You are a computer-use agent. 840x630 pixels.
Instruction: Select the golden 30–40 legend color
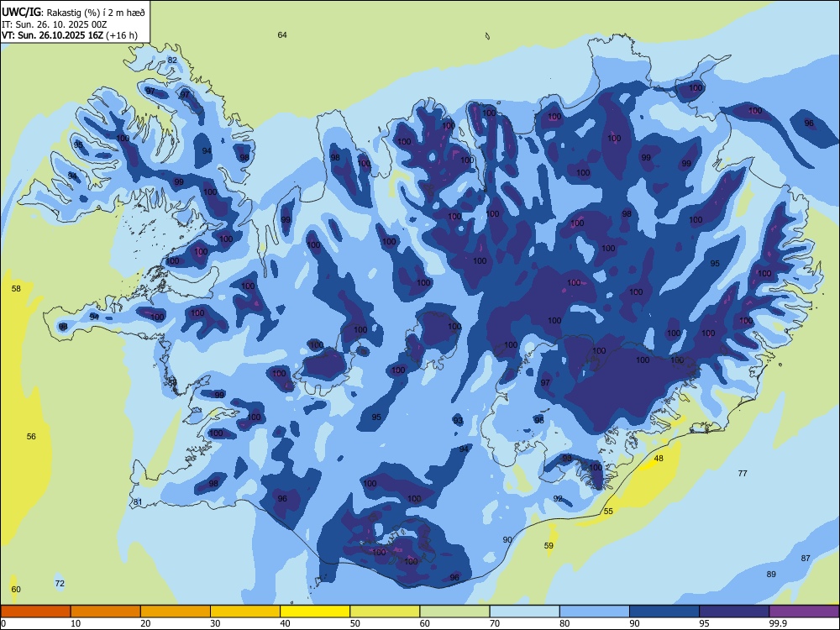point(245,612)
